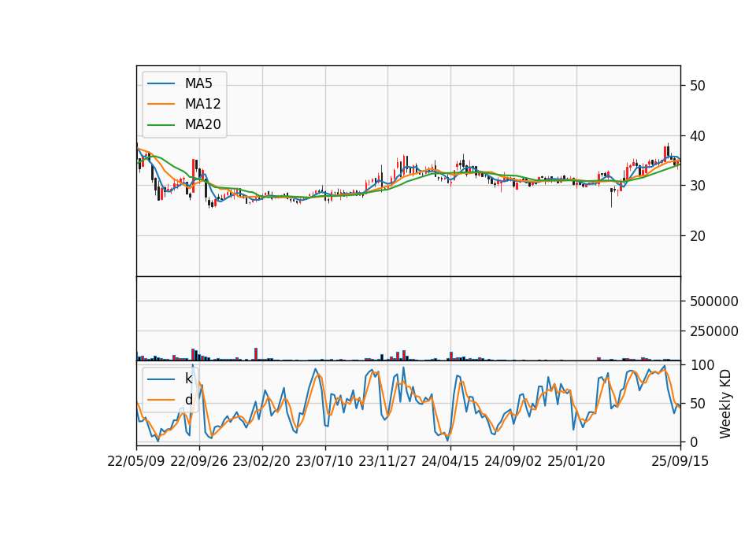Screen dimensions: 756x543
Task: Click the 22/09/26 date tick label
Action: pyautogui.click(x=199, y=461)
